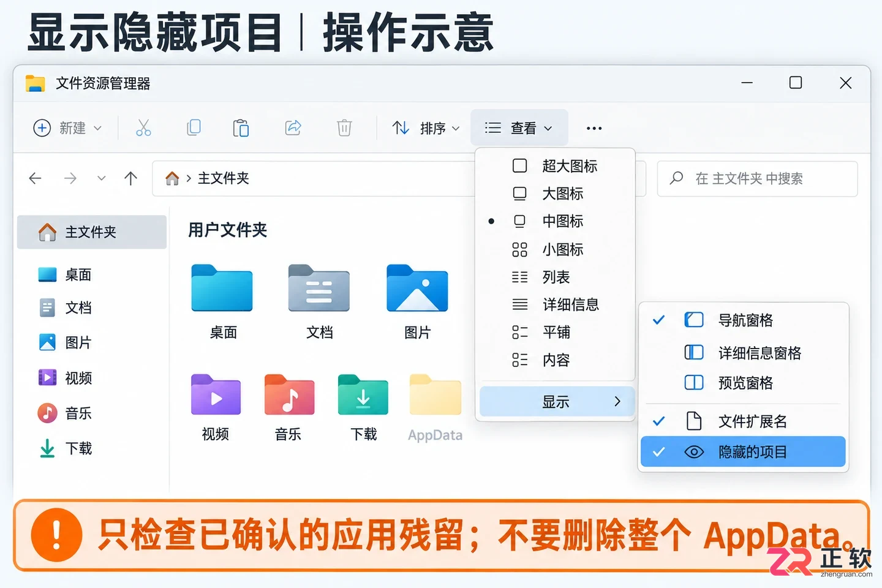The width and height of the screenshot is (882, 588).
Task: Open recent locations dropdown chevron
Action: (x=102, y=178)
